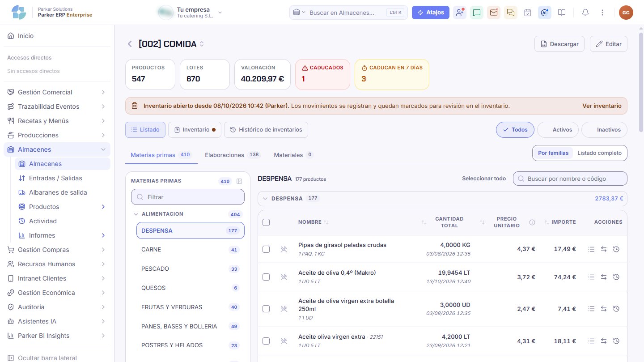Image resolution: width=644 pixels, height=362 pixels.
Task: Go back with the arrow beside [002] COMIDA
Action: pyautogui.click(x=130, y=44)
